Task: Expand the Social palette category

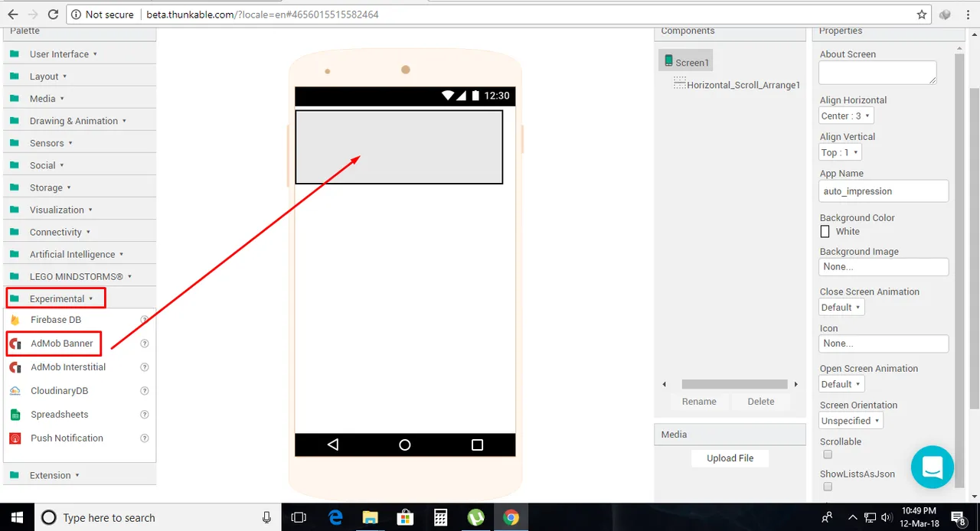Action: pos(80,165)
